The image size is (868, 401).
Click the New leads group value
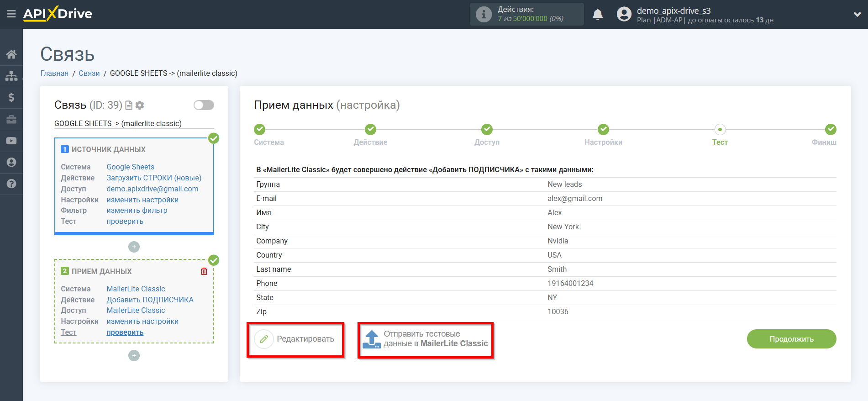pos(565,184)
